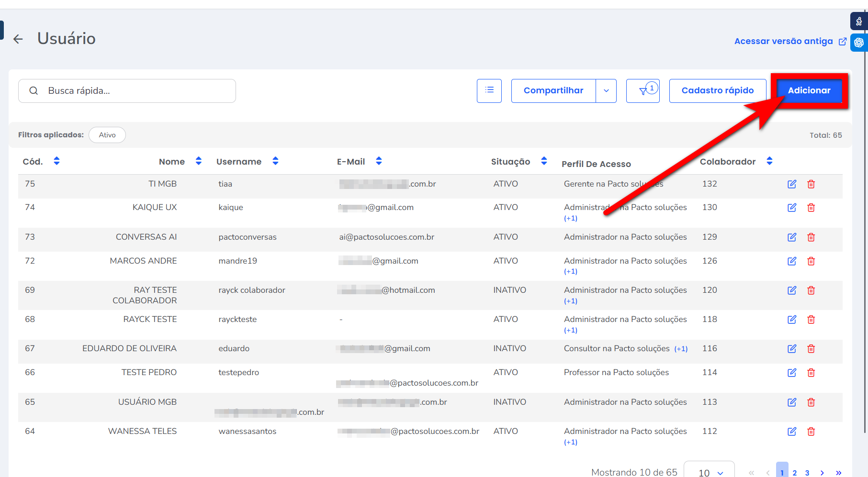
Task: Click the chat assistant icon at right edge
Action: click(x=858, y=43)
